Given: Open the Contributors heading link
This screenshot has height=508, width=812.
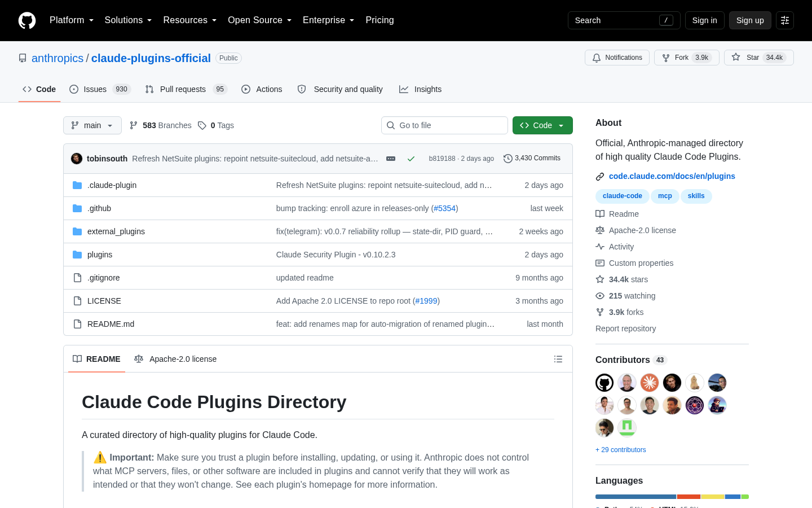Looking at the screenshot, I should coord(631,360).
